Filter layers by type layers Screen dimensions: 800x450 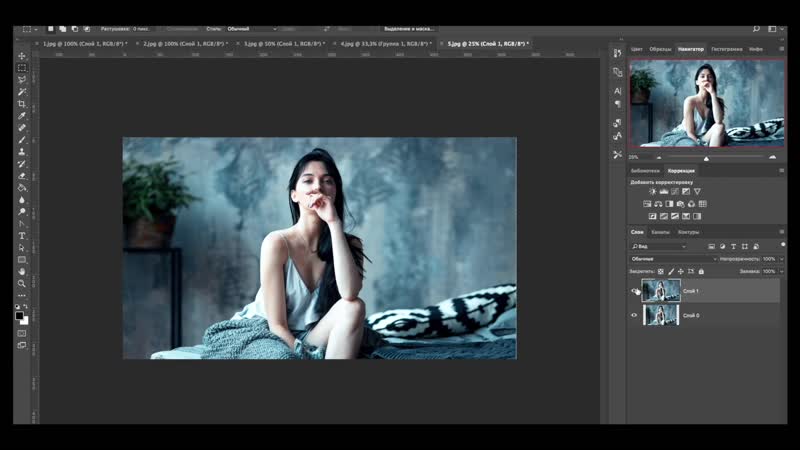coord(734,246)
